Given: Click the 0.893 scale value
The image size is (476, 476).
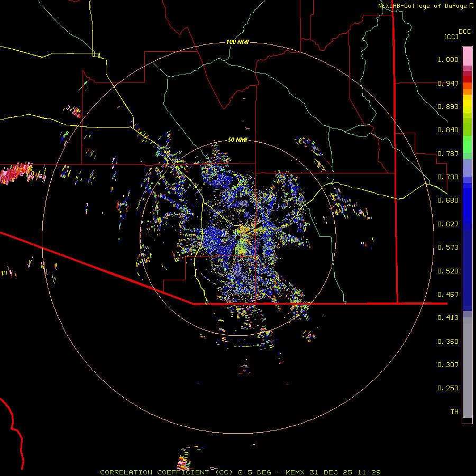Looking at the screenshot, I should click(x=448, y=106).
